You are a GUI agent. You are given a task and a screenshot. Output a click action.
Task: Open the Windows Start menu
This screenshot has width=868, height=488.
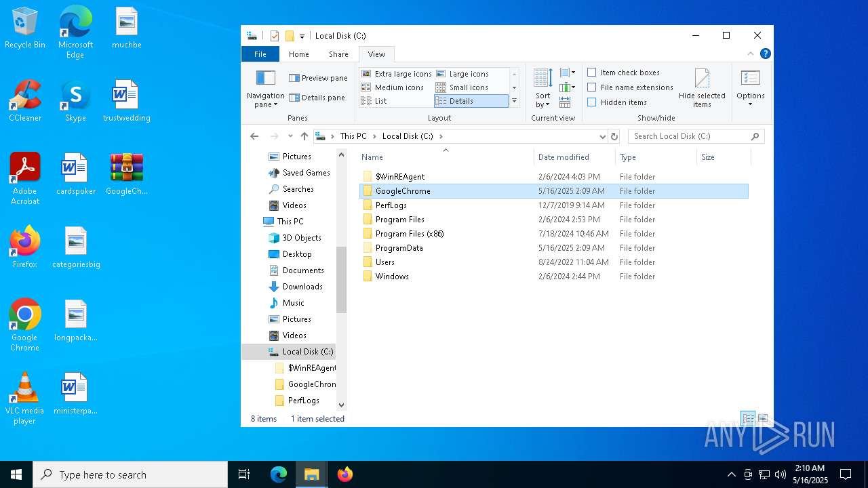click(x=16, y=474)
